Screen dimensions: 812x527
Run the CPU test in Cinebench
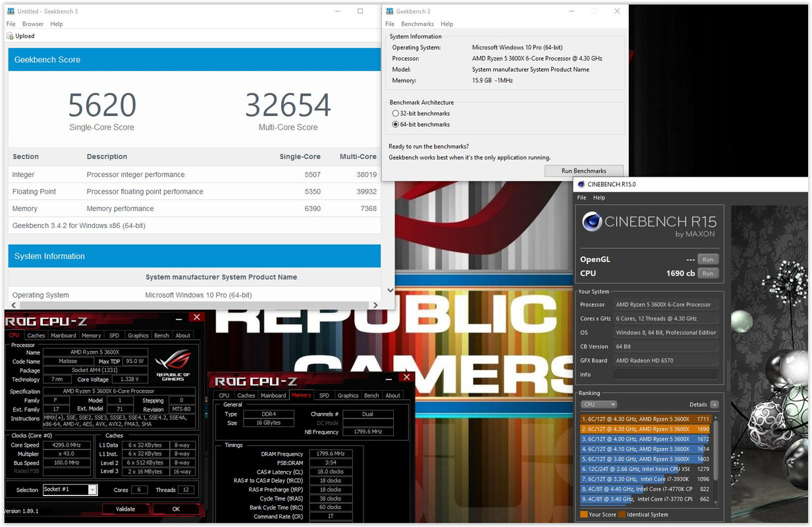[708, 273]
